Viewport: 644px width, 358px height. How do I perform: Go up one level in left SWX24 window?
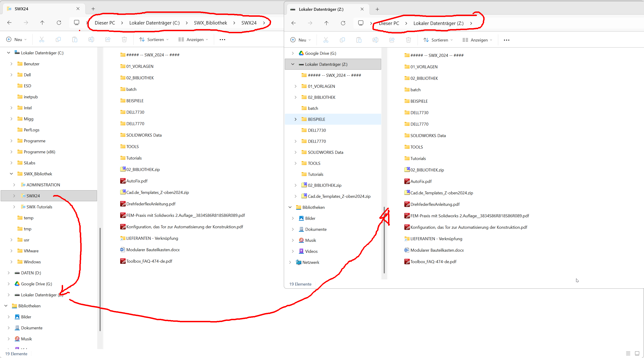[x=42, y=23]
